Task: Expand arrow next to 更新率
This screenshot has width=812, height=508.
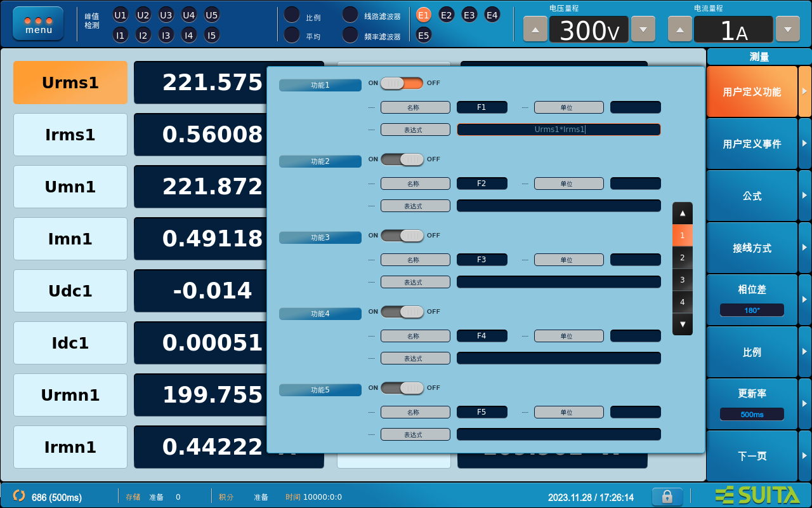Action: click(805, 404)
